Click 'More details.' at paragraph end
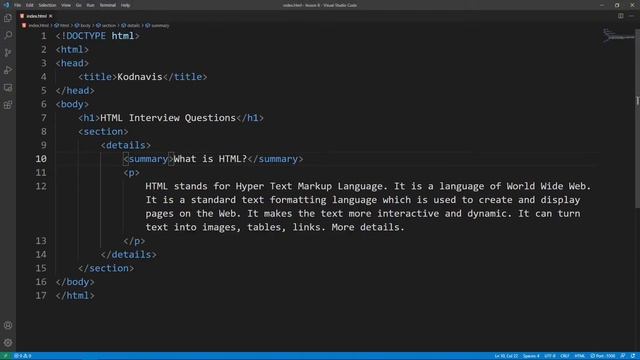 point(368,227)
